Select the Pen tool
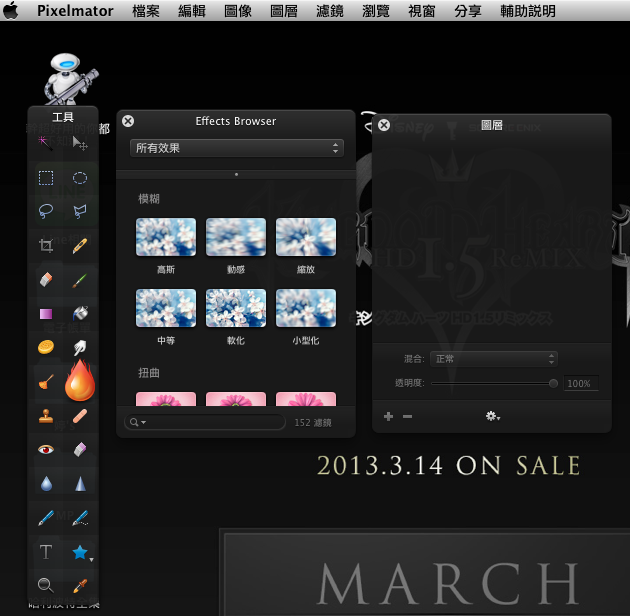Viewport: 630px width, 616px height. coord(45,518)
